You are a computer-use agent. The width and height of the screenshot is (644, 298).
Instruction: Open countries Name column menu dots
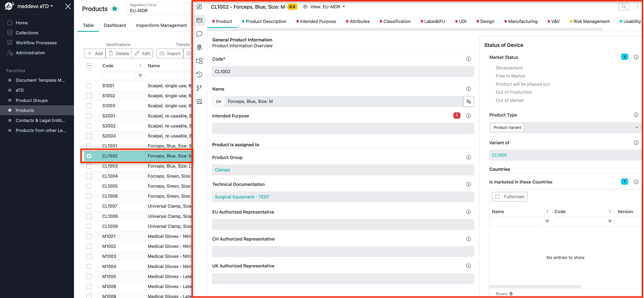547,212
